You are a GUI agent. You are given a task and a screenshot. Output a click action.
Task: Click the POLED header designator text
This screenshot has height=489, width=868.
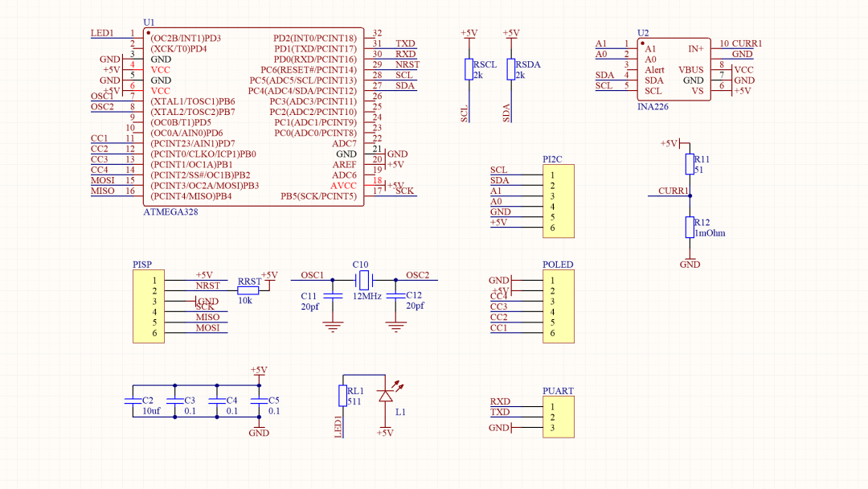[558, 264]
